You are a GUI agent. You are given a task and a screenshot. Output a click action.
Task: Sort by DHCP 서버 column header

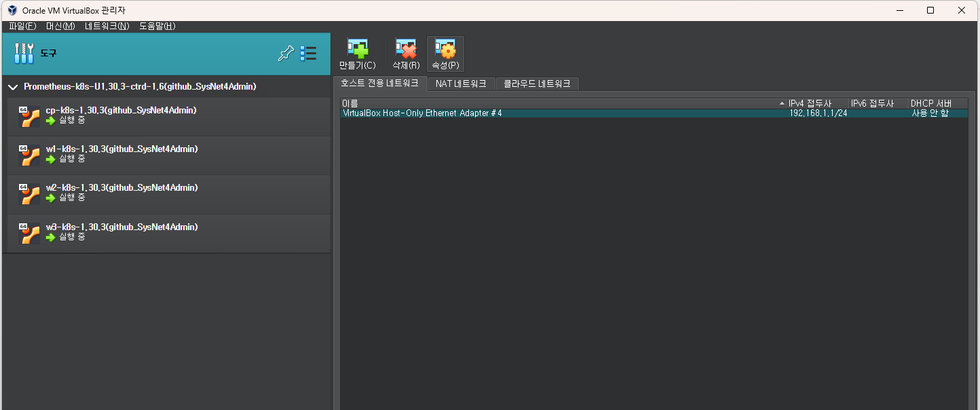point(938,103)
